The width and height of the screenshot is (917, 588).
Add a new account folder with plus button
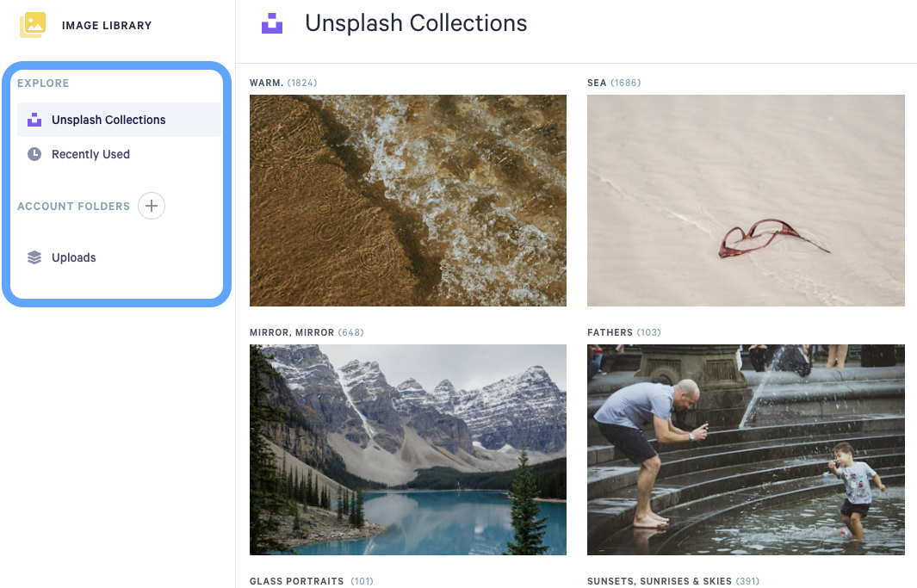[152, 206]
